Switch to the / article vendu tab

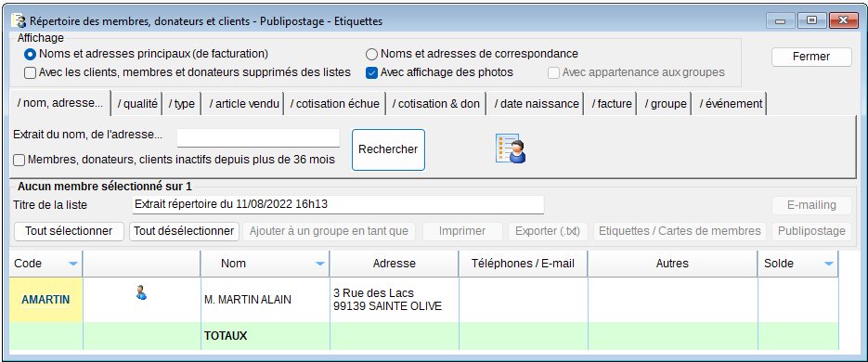point(243,104)
